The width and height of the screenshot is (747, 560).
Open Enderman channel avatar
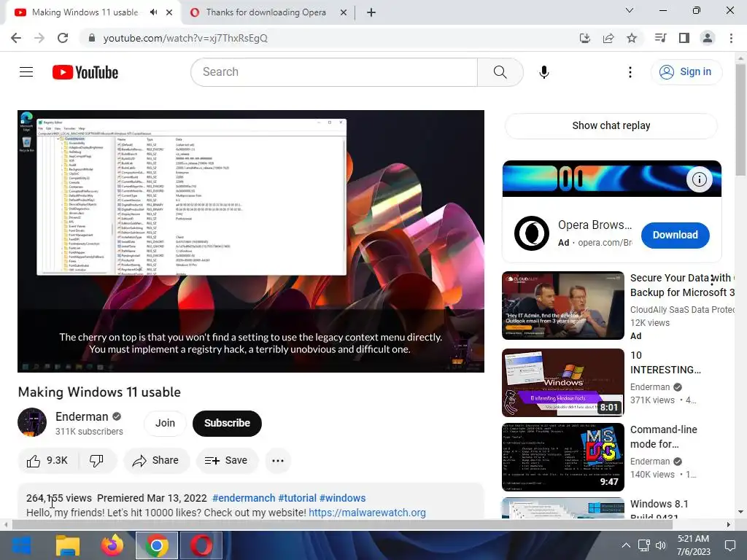click(32, 422)
